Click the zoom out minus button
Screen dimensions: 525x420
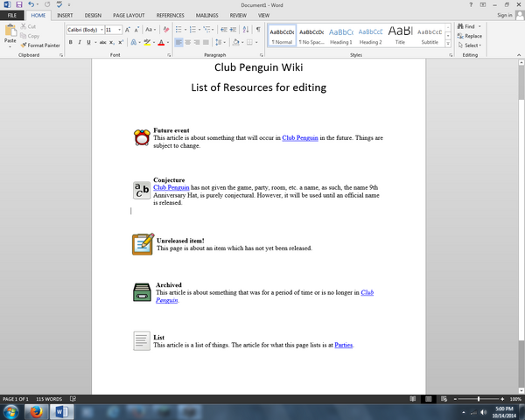pos(455,399)
